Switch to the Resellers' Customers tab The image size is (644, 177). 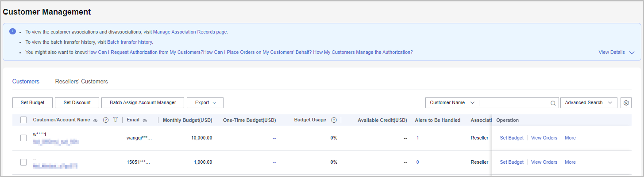(81, 82)
